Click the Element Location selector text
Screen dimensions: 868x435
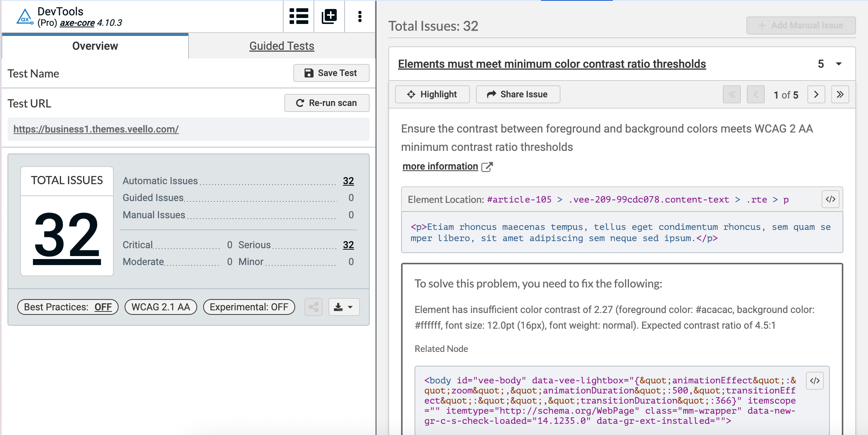pyautogui.click(x=638, y=200)
